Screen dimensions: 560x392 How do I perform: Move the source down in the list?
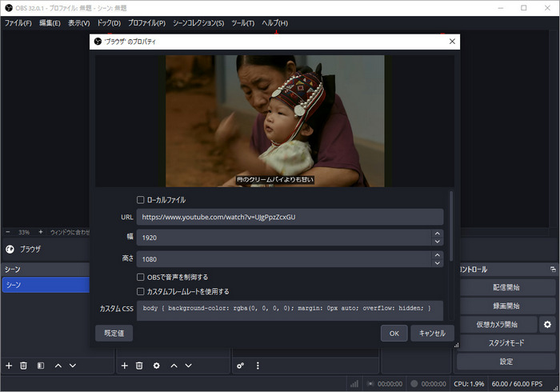pyautogui.click(x=189, y=366)
